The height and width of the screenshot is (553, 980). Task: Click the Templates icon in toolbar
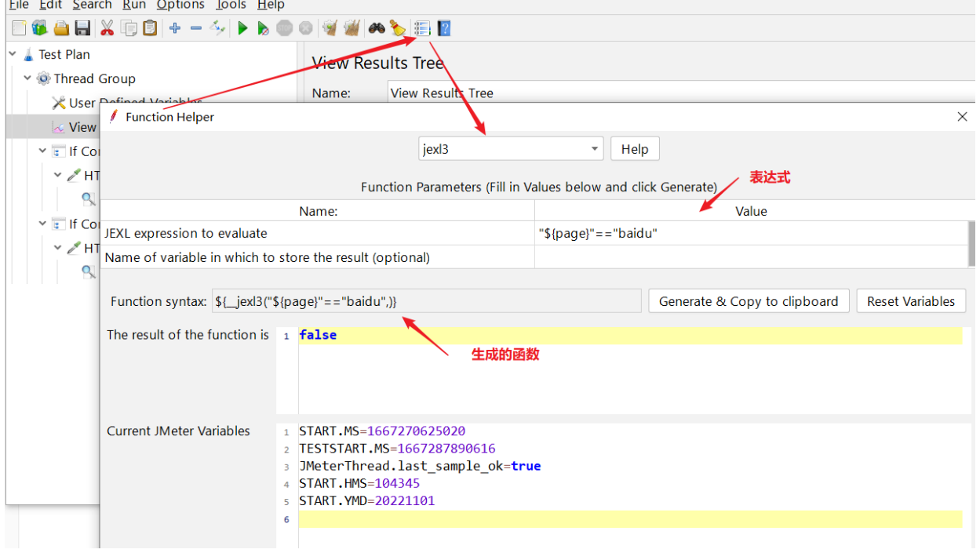pos(39,28)
